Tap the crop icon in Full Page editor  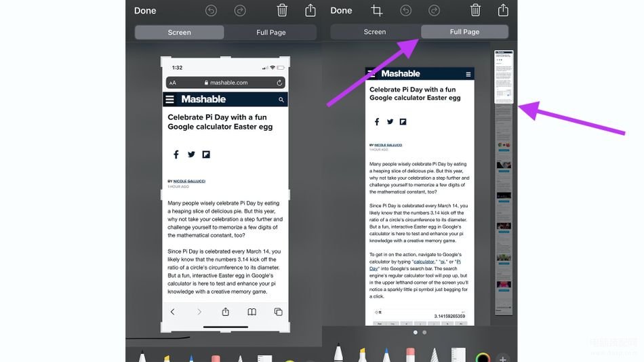(377, 11)
